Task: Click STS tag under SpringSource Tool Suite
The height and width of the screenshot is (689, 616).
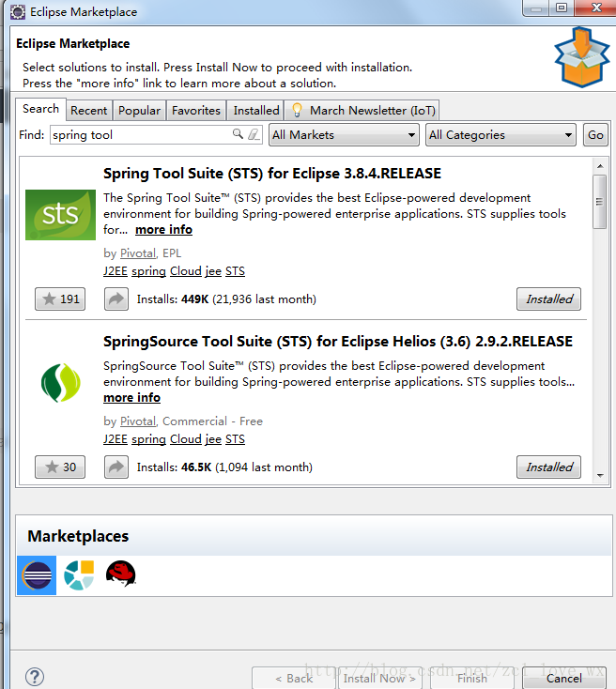Action: click(236, 439)
